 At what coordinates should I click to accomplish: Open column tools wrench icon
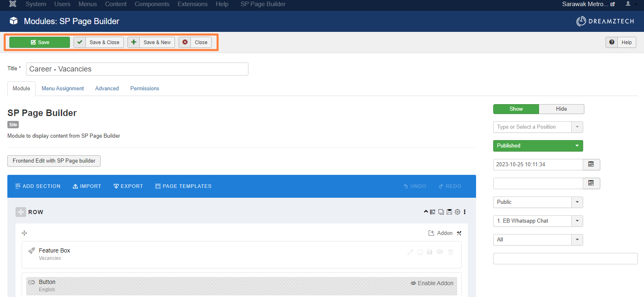click(x=459, y=233)
